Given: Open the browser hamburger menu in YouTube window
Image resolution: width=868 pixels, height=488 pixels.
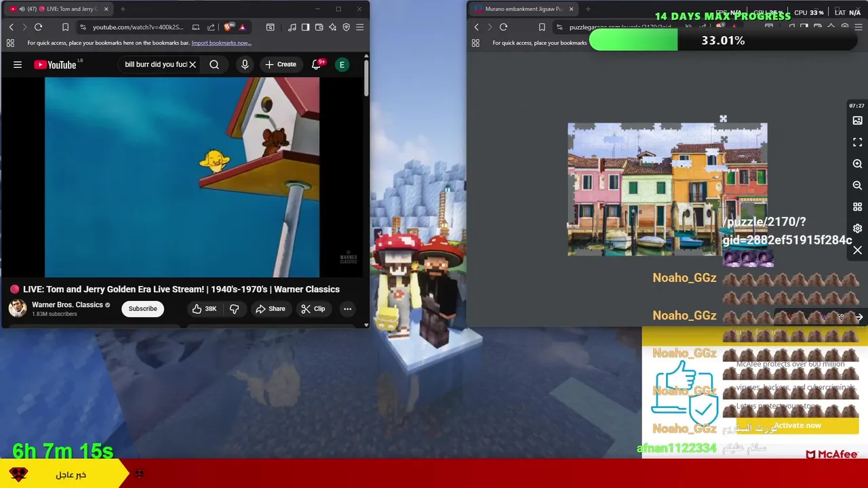Looking at the screenshot, I should pos(359,27).
